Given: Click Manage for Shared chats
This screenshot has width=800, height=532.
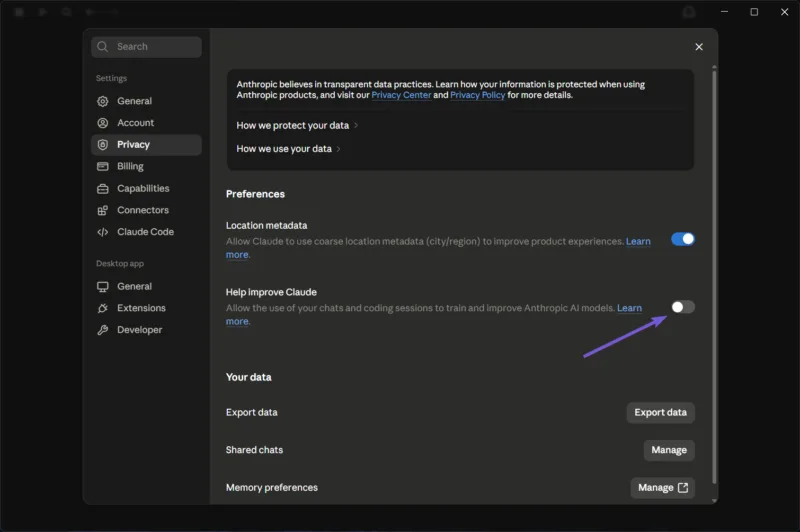Looking at the screenshot, I should (x=669, y=450).
